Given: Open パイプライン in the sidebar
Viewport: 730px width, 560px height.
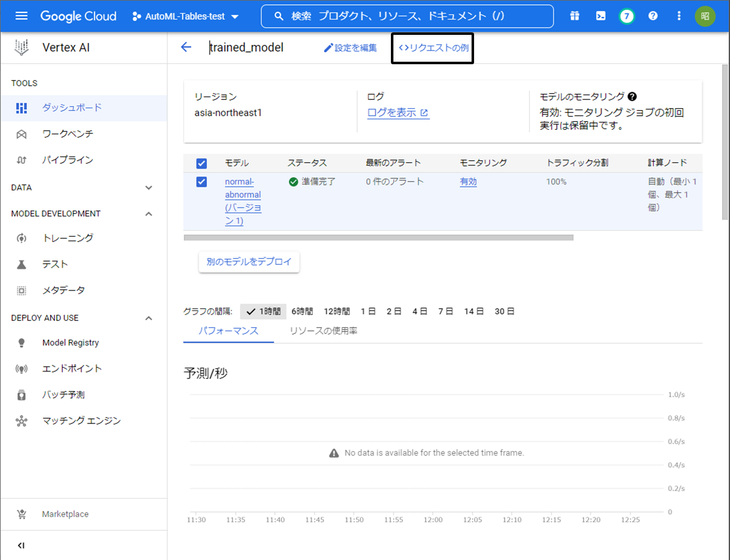Looking at the screenshot, I should click(84, 160).
